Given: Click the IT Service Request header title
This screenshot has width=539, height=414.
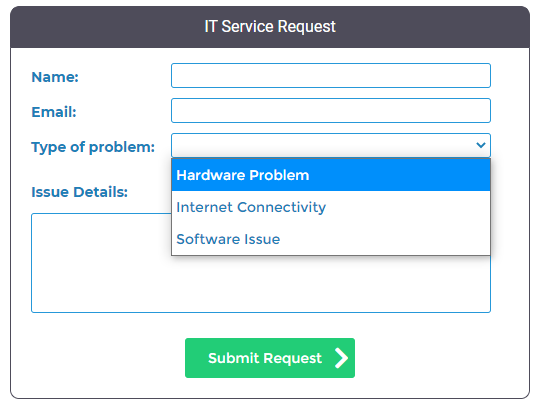Looking at the screenshot, I should pyautogui.click(x=270, y=26).
